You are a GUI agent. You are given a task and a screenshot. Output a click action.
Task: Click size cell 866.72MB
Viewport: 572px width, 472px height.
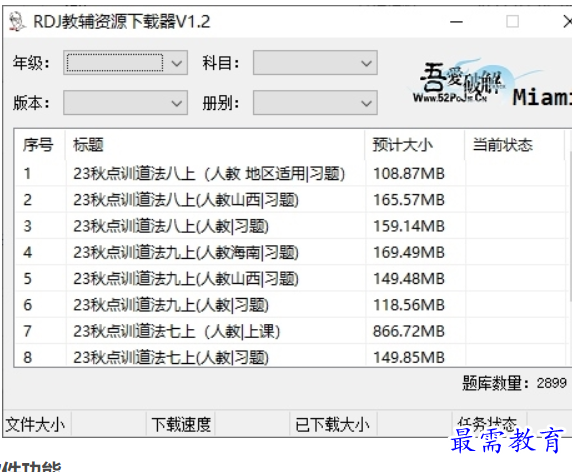(x=409, y=331)
